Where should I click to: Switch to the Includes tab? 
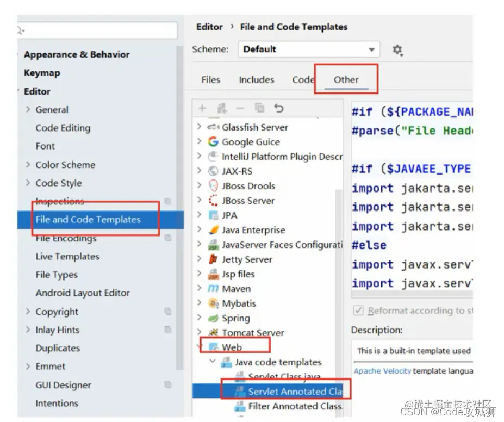[257, 80]
